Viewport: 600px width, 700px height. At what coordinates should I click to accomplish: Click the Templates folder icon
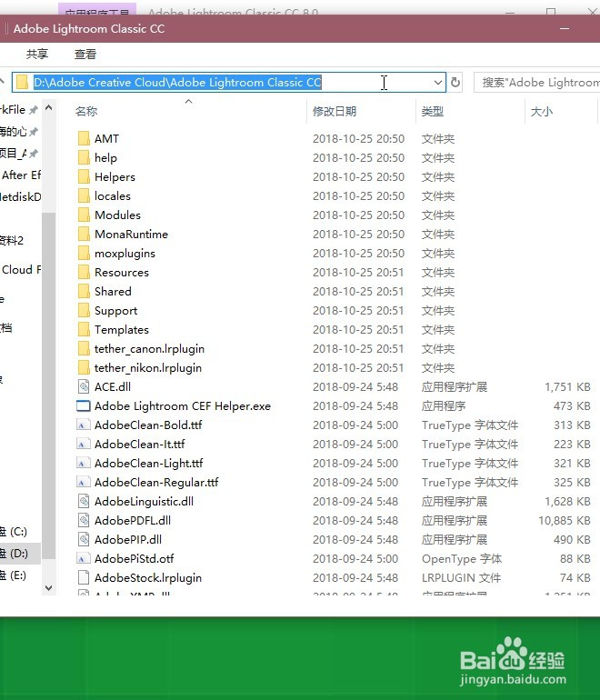pos(84,329)
